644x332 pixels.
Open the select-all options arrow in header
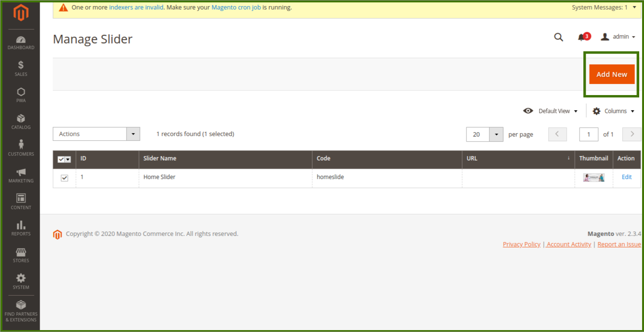coord(68,160)
